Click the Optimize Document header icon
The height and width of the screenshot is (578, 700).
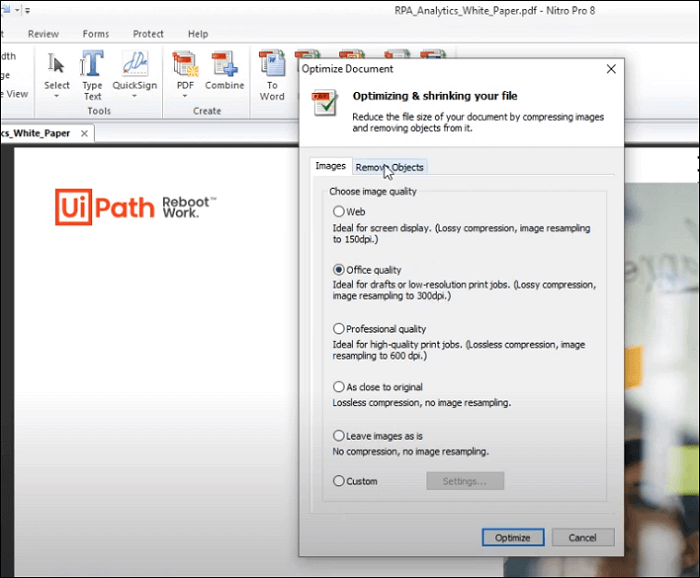point(325,103)
